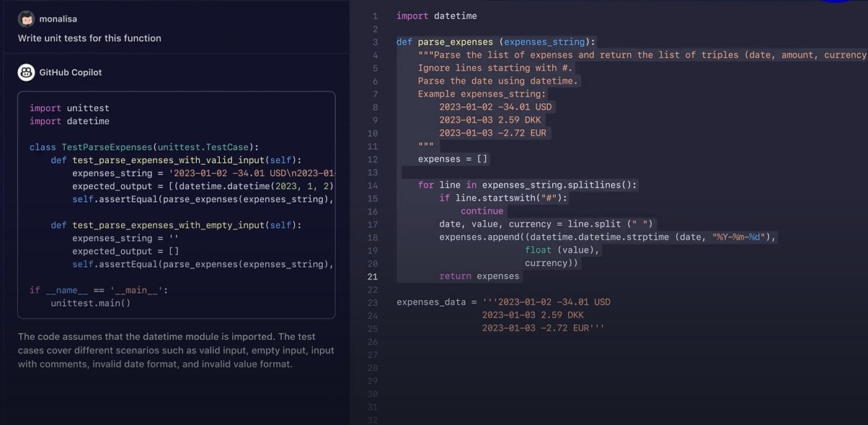
Task: Place cursor on 'import datetime' in editor
Action: (436, 16)
